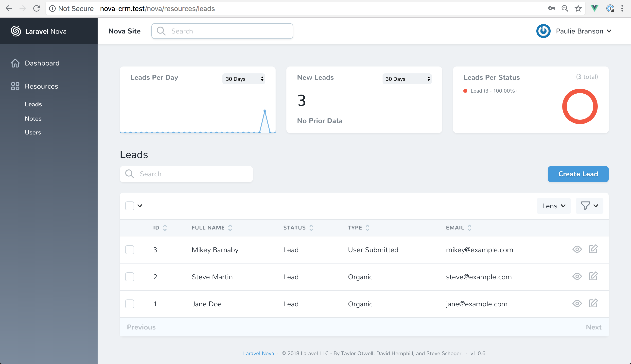Click the Create Lead button
The image size is (631, 364).
pyautogui.click(x=578, y=174)
